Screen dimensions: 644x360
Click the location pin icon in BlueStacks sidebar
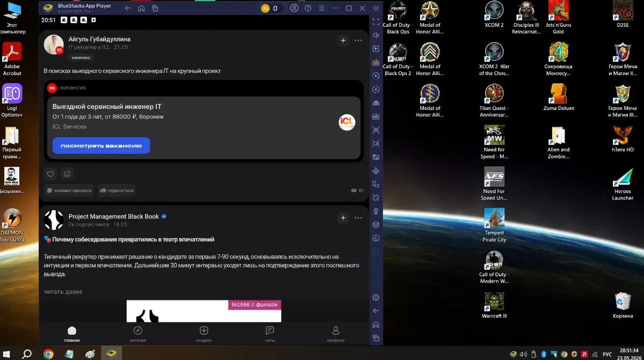tap(376, 211)
